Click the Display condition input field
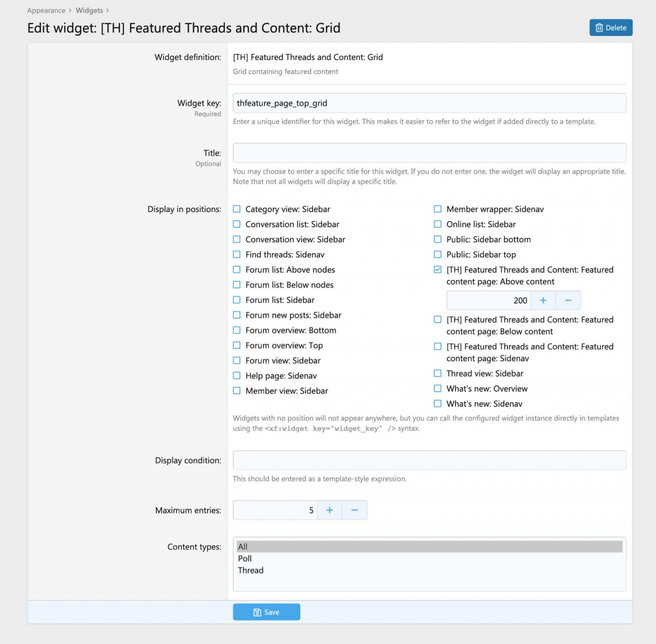This screenshot has height=644, width=656. coord(429,460)
